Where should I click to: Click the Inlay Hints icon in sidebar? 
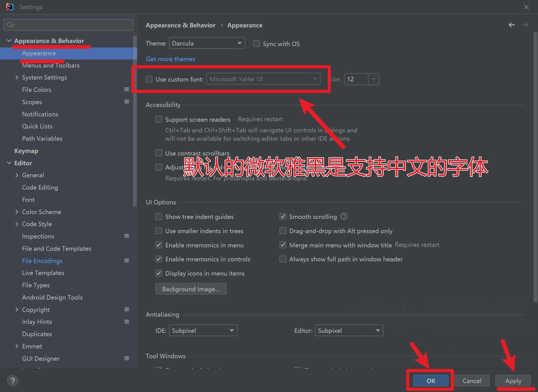coord(127,321)
